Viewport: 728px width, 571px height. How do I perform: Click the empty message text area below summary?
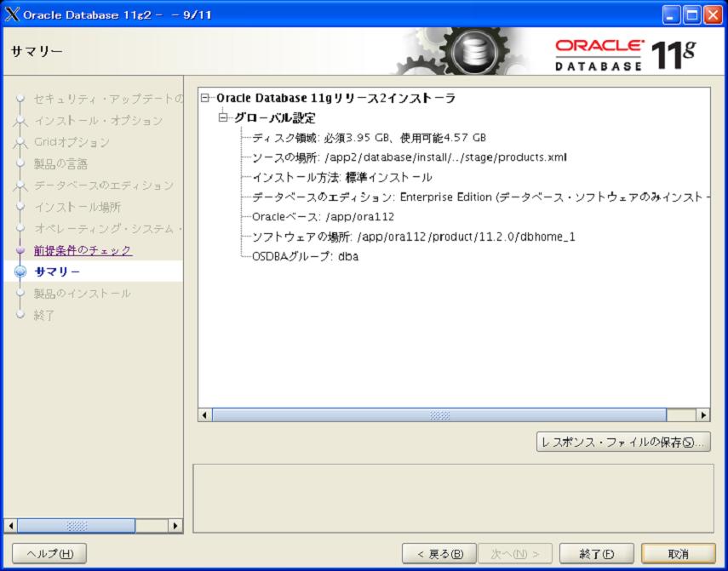[453, 499]
